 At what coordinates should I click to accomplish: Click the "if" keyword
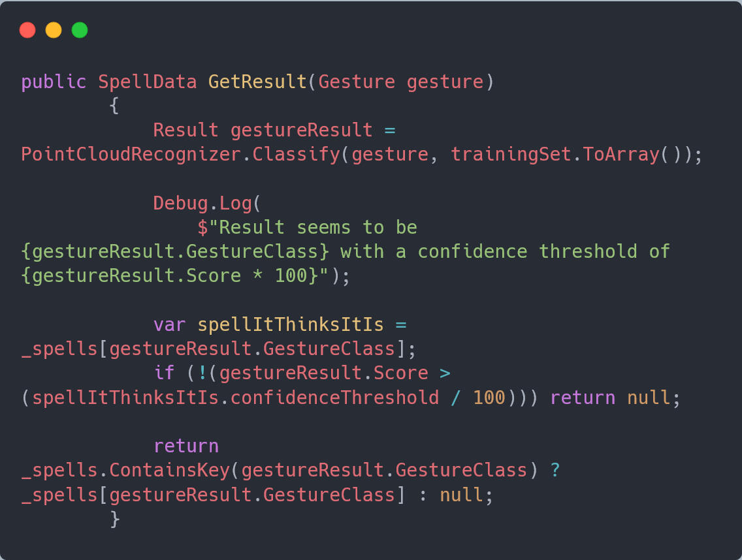pyautogui.click(x=164, y=373)
